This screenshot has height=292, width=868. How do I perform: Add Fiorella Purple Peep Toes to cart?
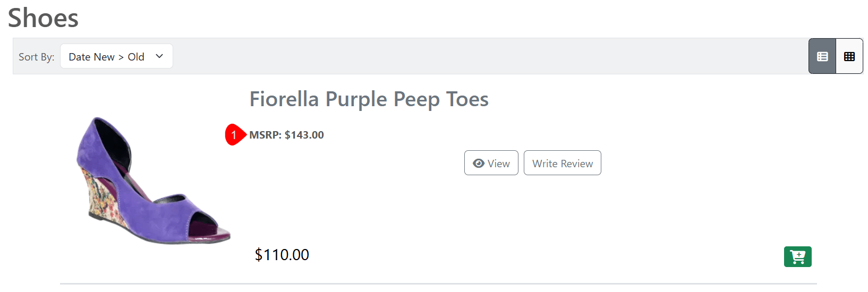click(797, 257)
